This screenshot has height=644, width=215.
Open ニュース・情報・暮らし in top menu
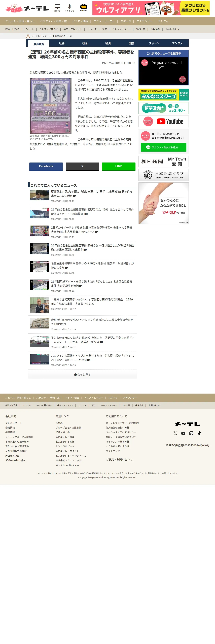(x=20, y=21)
